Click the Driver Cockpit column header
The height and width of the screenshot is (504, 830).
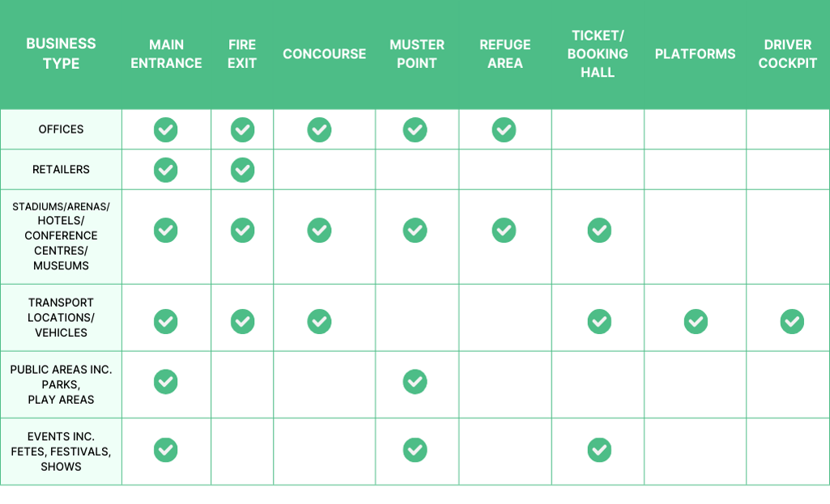coord(788,53)
